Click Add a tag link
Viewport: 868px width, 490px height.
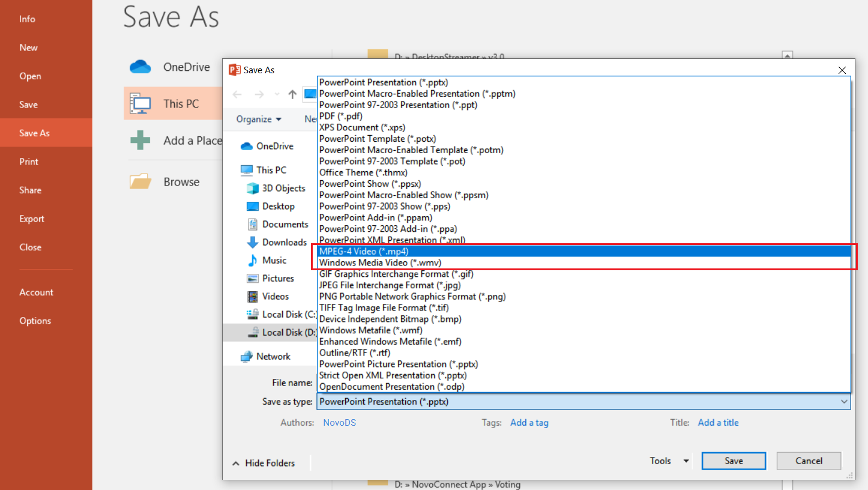coord(529,423)
